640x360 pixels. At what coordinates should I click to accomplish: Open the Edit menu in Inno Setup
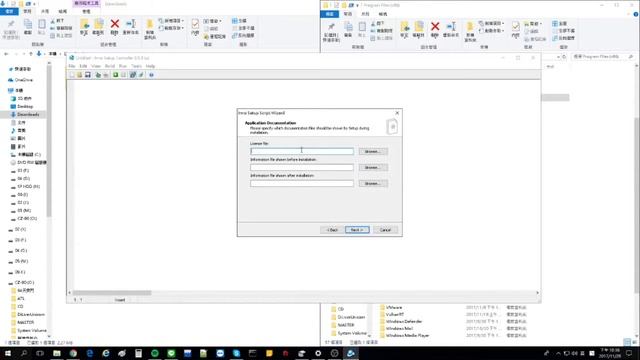pos(83,66)
